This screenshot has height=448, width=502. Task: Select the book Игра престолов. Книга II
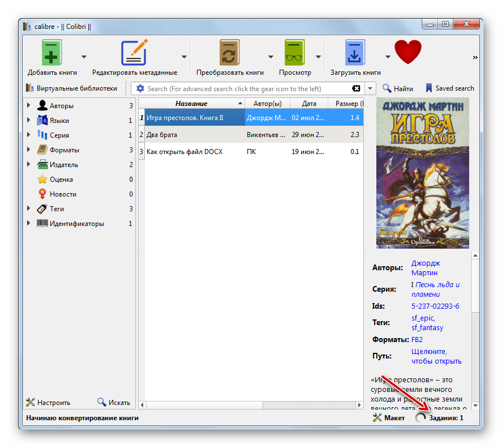tap(195, 118)
